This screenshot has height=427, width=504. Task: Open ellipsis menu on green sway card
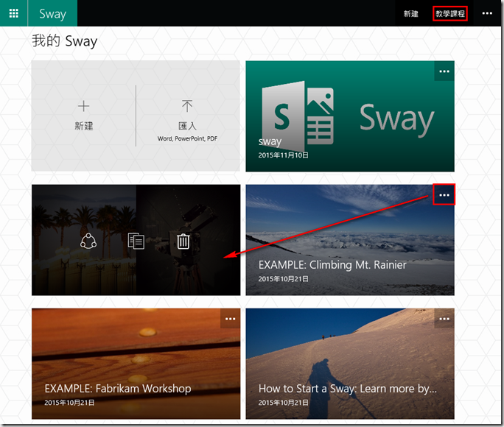pos(444,71)
